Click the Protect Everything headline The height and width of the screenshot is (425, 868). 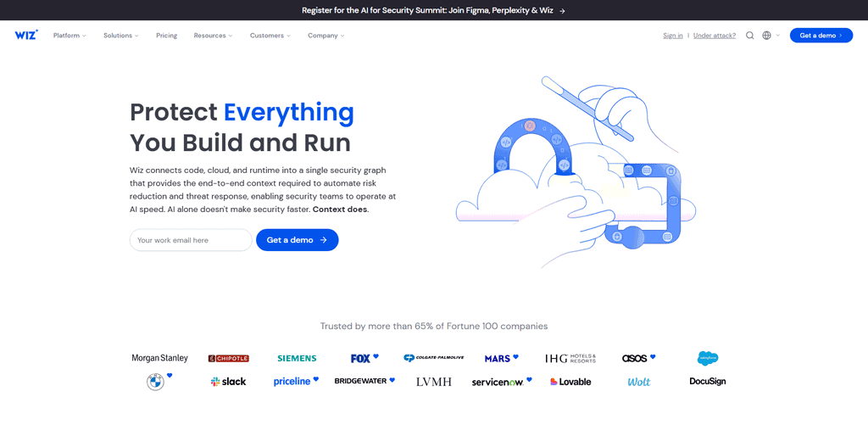pos(242,127)
